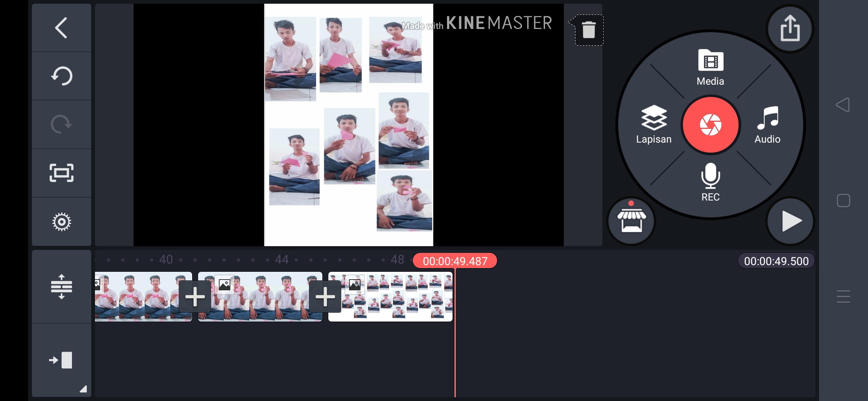868x401 pixels.
Task: Click the 44 second timeline marker
Action: click(282, 260)
